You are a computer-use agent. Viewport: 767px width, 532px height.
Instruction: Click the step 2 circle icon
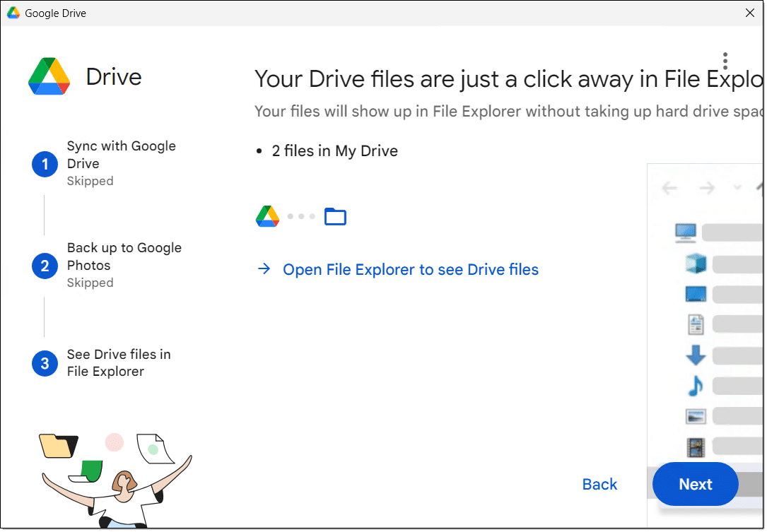(x=45, y=266)
